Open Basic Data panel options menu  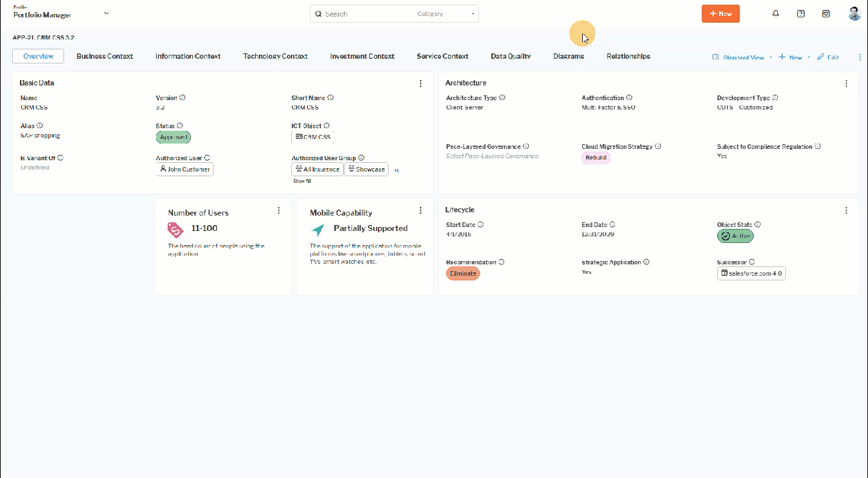pos(421,83)
